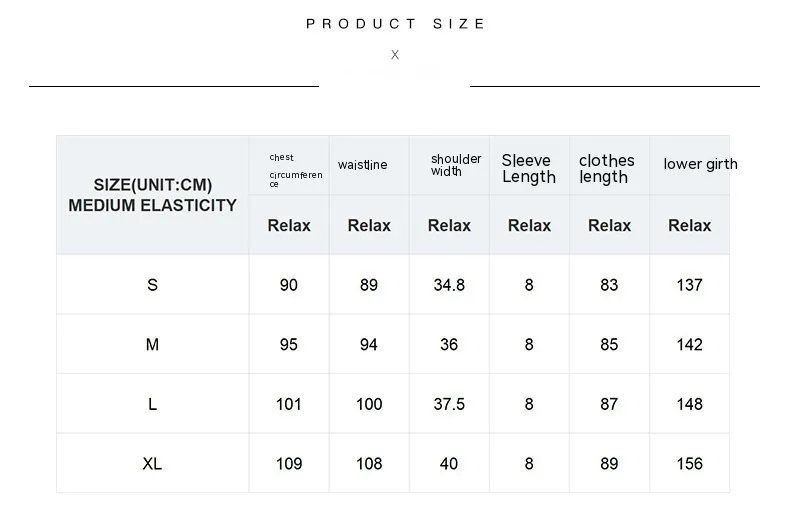Choose the XL row label
The width and height of the screenshot is (790, 528).
(152, 464)
